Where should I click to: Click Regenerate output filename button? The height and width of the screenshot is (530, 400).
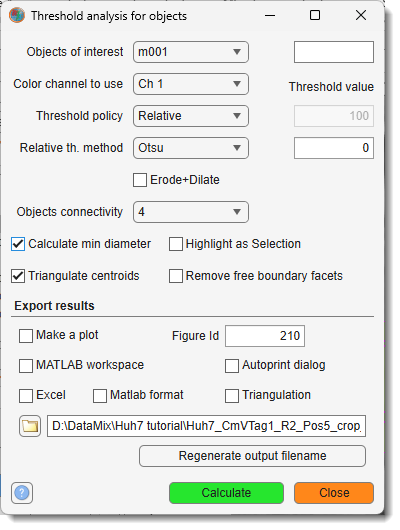[x=252, y=456]
